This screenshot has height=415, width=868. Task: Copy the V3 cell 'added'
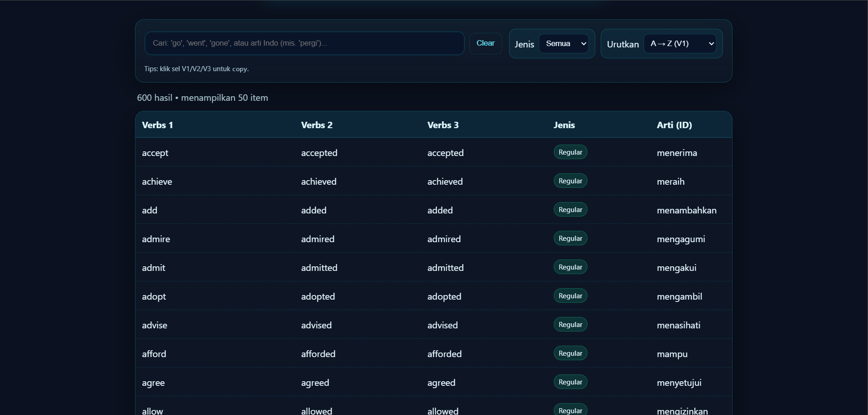coord(440,210)
